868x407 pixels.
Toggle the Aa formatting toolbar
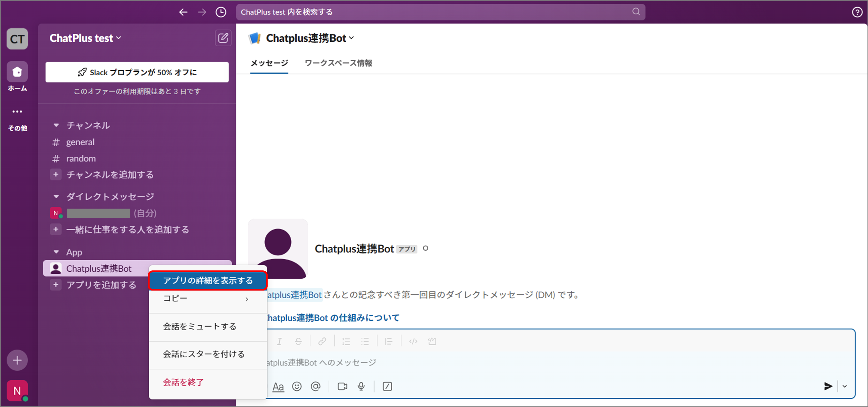(278, 387)
